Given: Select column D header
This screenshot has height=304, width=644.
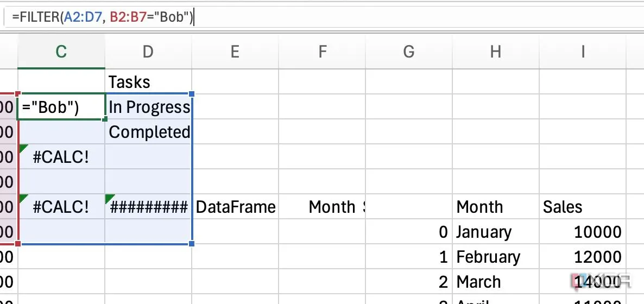Looking at the screenshot, I should tap(148, 52).
